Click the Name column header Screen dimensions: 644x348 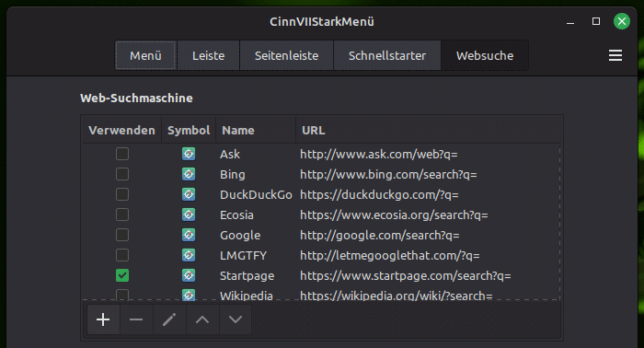[256, 130]
